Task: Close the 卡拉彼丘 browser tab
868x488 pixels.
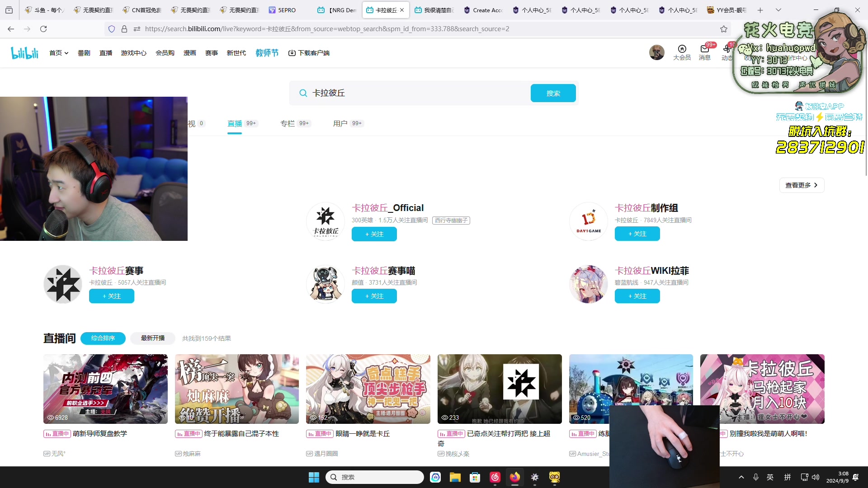Action: 402,10
